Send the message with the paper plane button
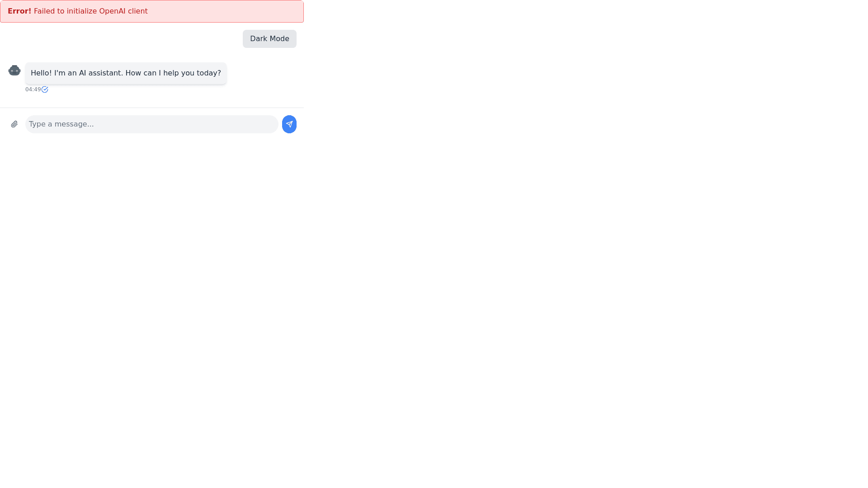Viewport: 868px width, 488px height. pos(289,124)
